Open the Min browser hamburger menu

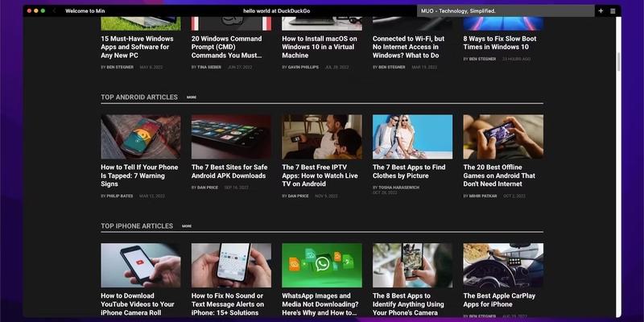613,11
